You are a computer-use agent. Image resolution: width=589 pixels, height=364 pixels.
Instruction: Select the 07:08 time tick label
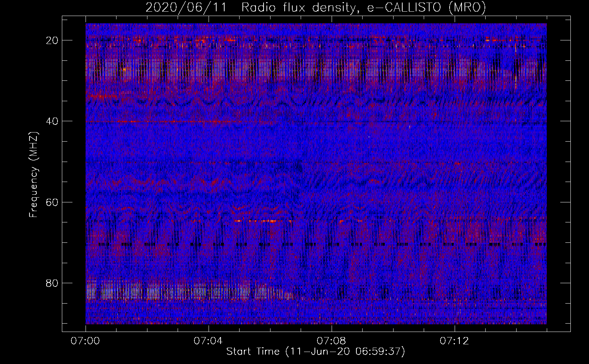point(331,341)
